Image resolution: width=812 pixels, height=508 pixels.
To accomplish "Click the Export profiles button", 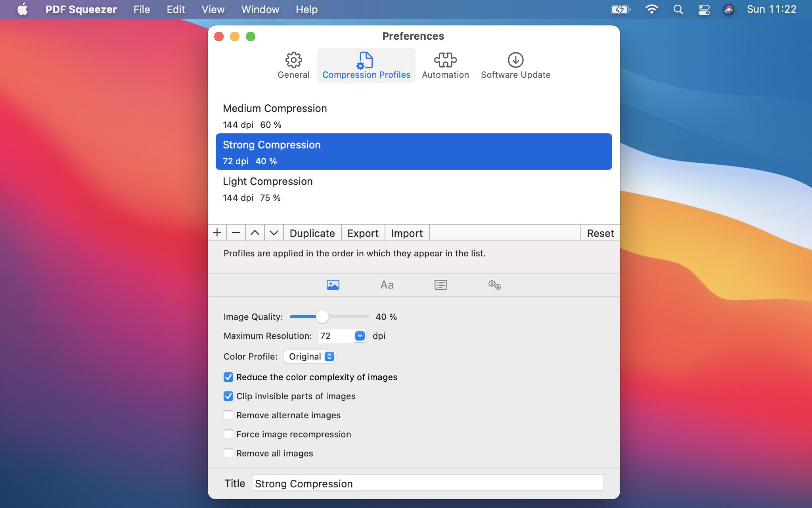I will coord(363,233).
